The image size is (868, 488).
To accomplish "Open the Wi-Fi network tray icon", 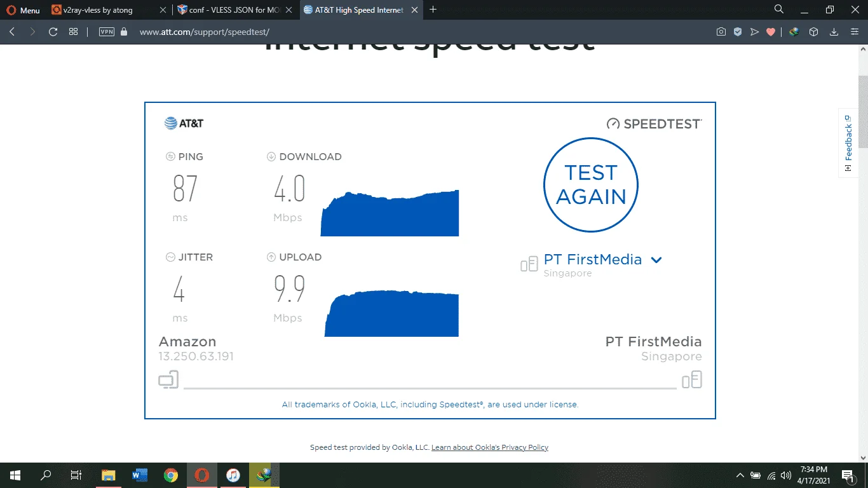I will point(771,475).
